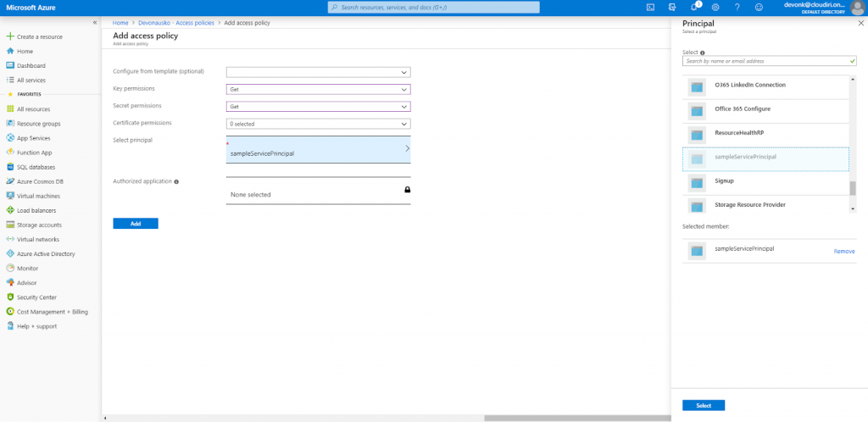
Task: Click Remove link for selected member
Action: pyautogui.click(x=844, y=251)
